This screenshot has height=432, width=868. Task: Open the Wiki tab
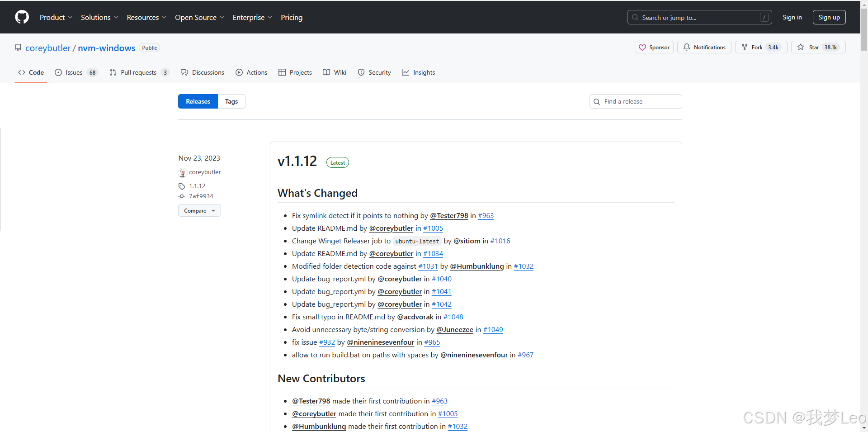coord(335,72)
